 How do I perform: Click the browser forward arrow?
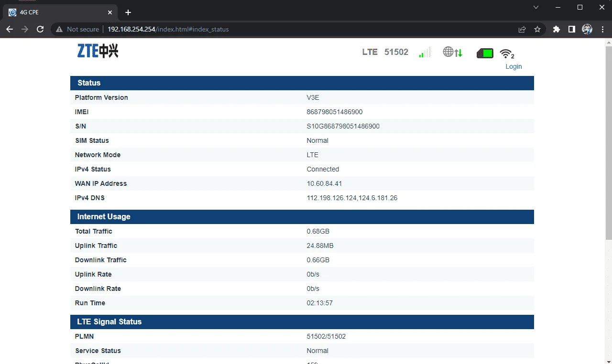click(x=25, y=29)
